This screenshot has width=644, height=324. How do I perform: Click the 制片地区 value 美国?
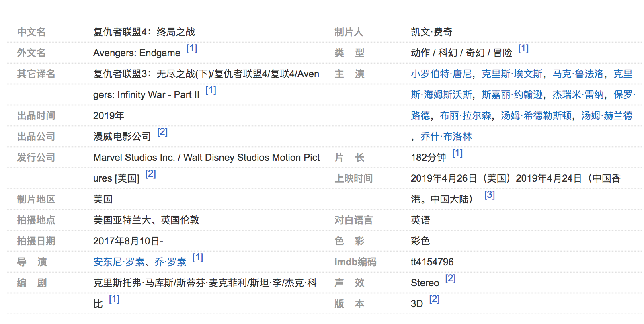[x=103, y=199]
